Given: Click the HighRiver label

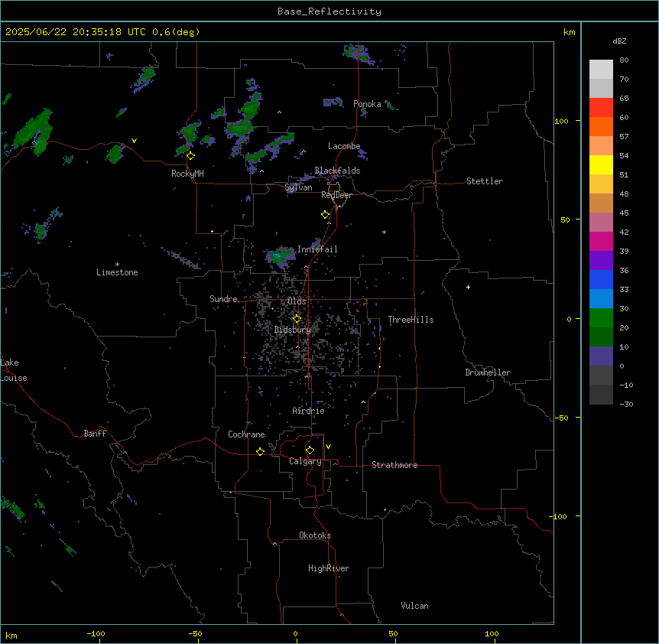Looking at the screenshot, I should (329, 568).
